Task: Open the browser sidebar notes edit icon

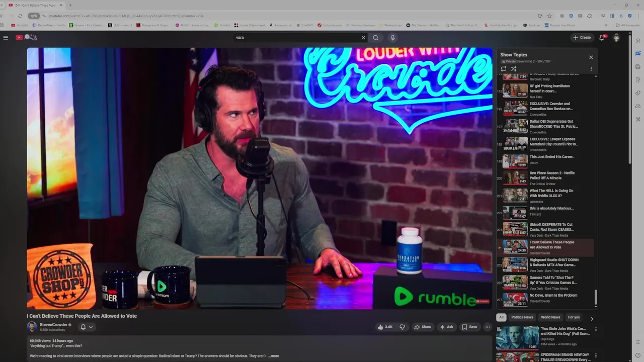Action: (638, 80)
